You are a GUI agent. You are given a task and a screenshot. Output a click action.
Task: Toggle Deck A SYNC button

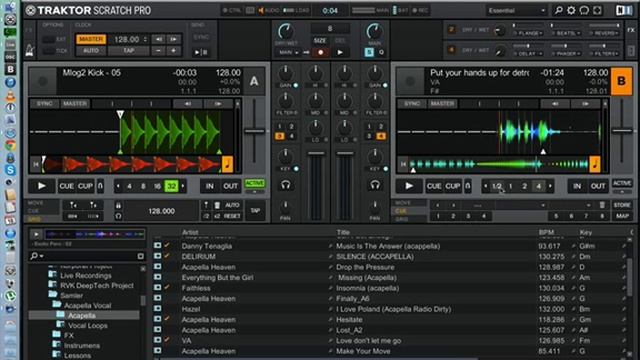pyautogui.click(x=44, y=104)
